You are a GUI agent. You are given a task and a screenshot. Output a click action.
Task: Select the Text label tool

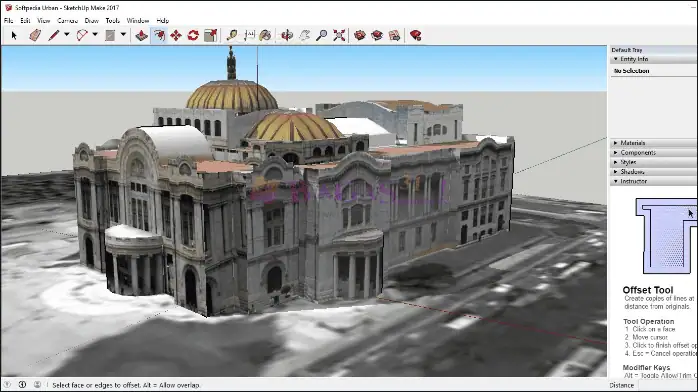point(249,35)
